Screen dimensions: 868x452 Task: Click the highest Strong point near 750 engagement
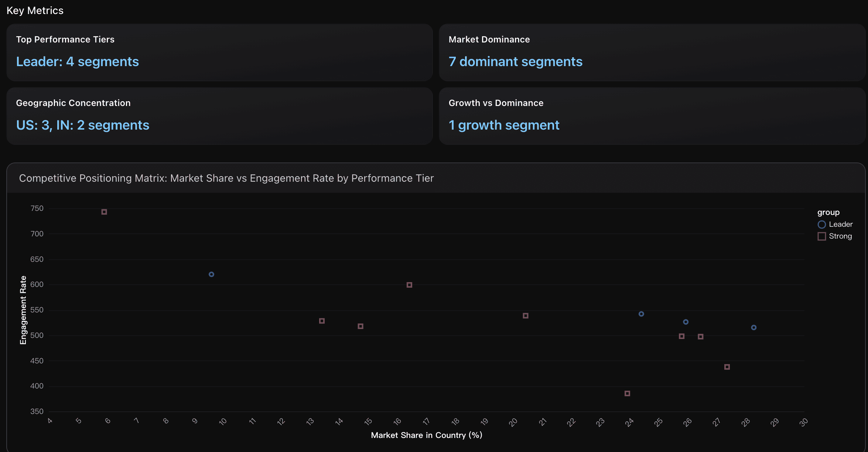[x=104, y=212]
